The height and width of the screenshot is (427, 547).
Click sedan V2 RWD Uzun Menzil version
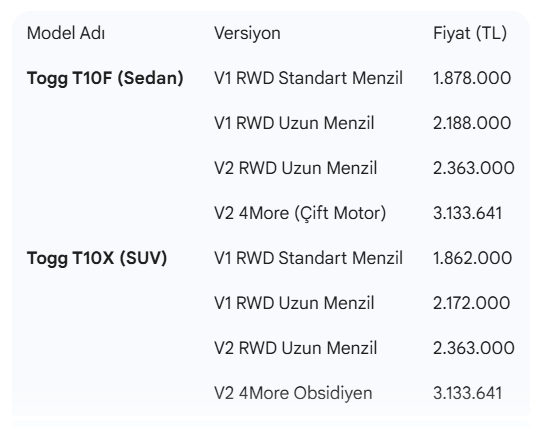coord(295,168)
